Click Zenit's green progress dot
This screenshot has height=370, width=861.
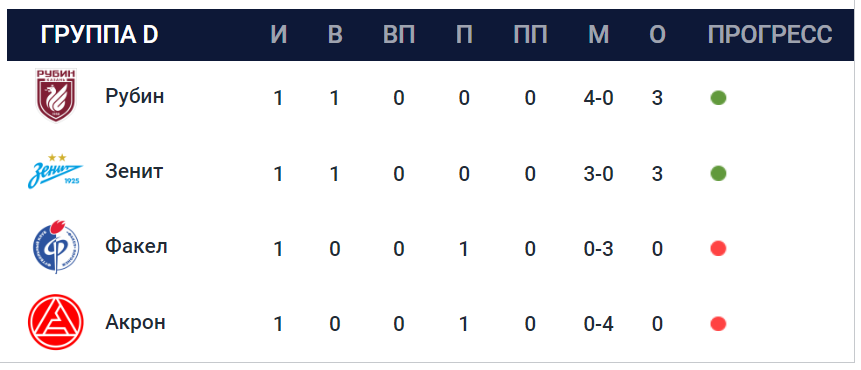point(718,173)
